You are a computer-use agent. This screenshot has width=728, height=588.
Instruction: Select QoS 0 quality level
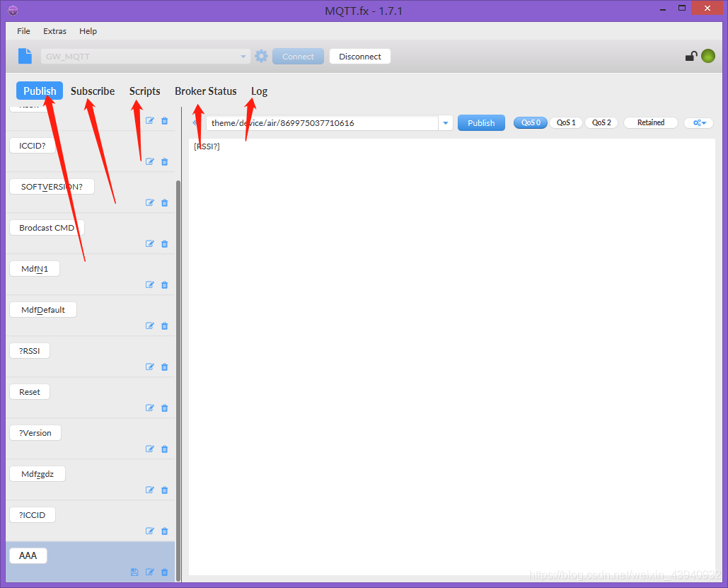[530, 122]
